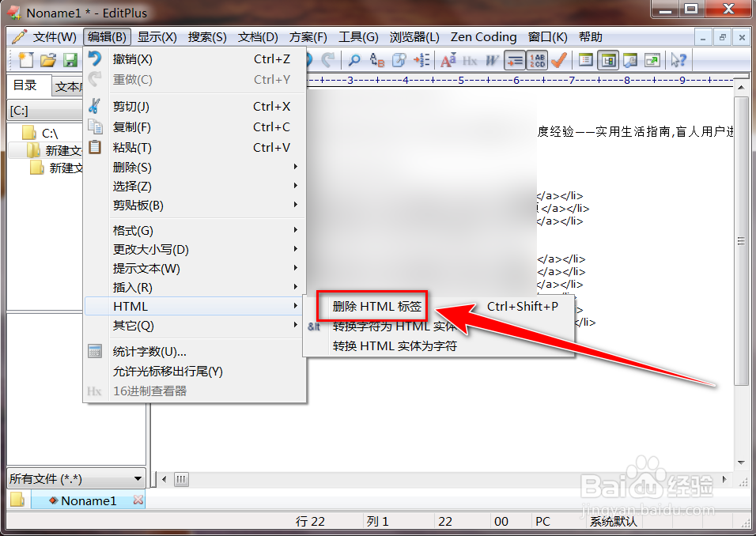Save the document with the Save toolbar icon
The image size is (756, 536).
pyautogui.click(x=70, y=60)
